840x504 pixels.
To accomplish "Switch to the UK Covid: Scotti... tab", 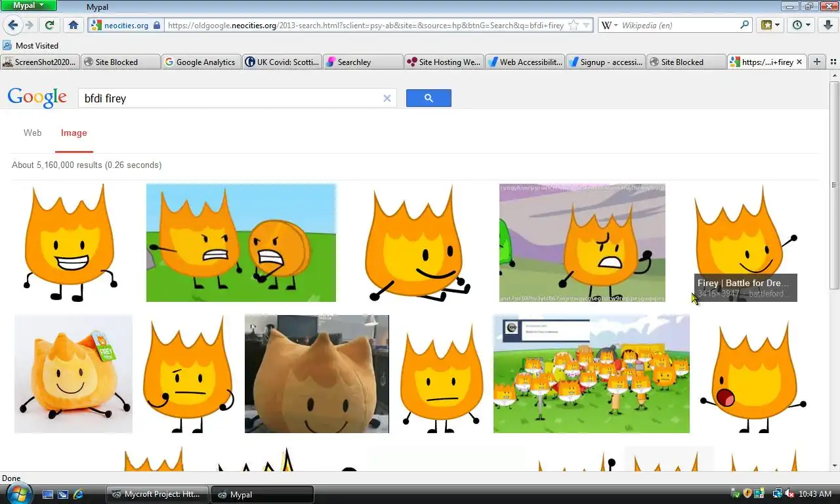I will (x=282, y=62).
